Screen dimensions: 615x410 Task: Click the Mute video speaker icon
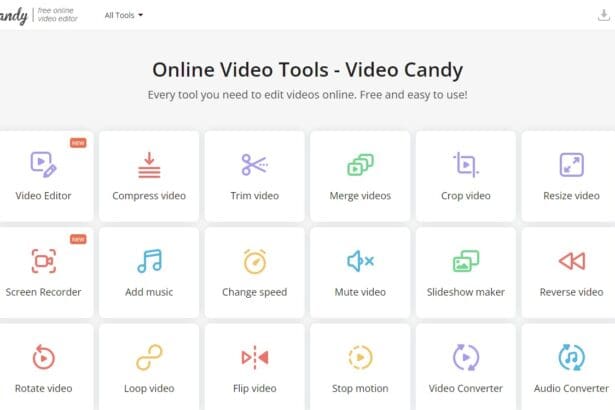point(360,261)
